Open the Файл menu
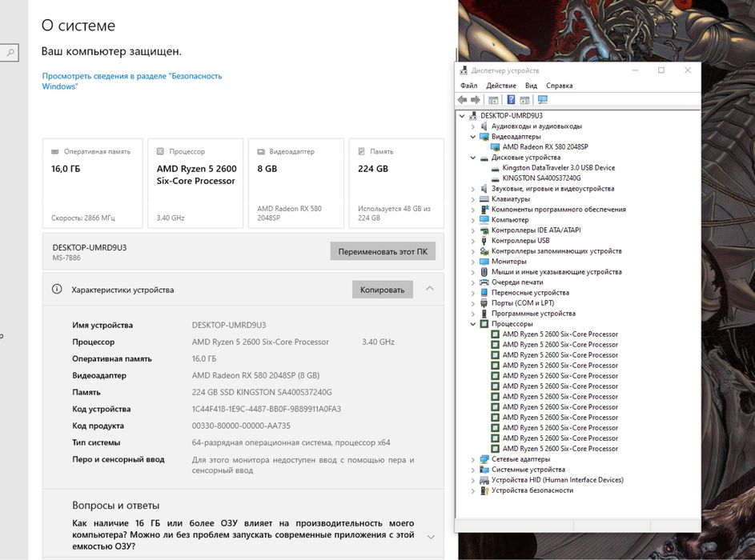 [x=468, y=86]
